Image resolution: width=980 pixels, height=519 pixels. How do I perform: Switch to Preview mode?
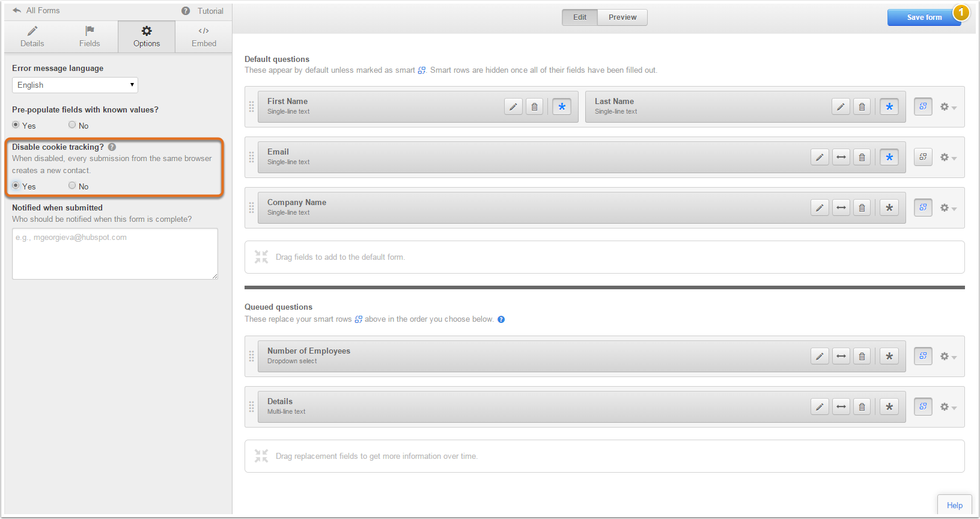point(622,17)
